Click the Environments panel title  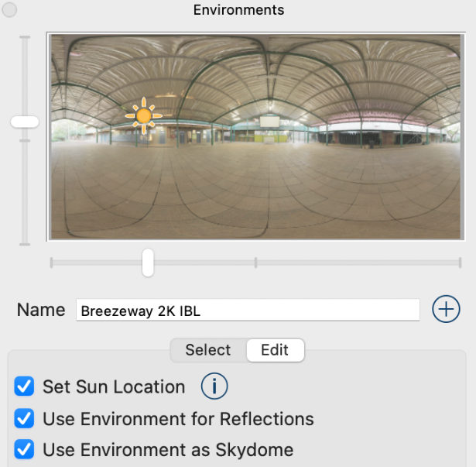point(238,10)
